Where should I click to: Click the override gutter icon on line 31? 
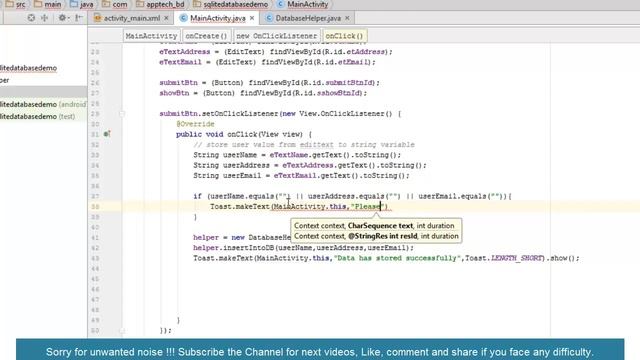107,134
